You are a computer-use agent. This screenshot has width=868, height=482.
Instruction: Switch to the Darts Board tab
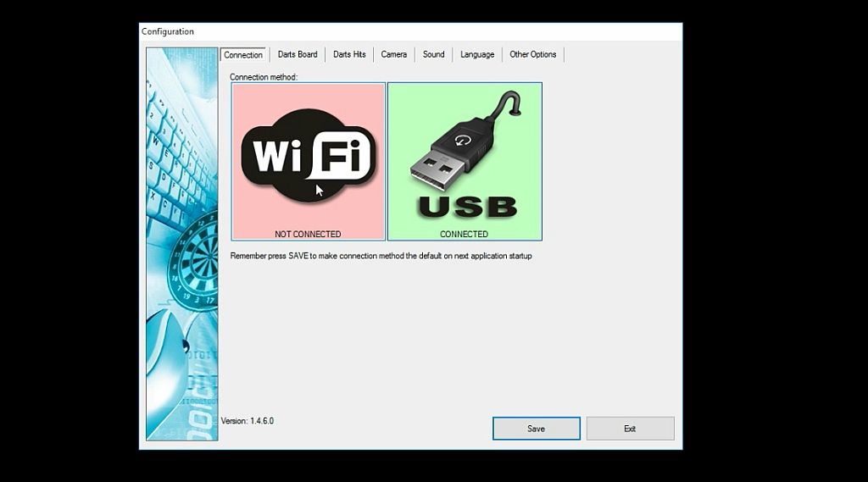[x=298, y=54]
